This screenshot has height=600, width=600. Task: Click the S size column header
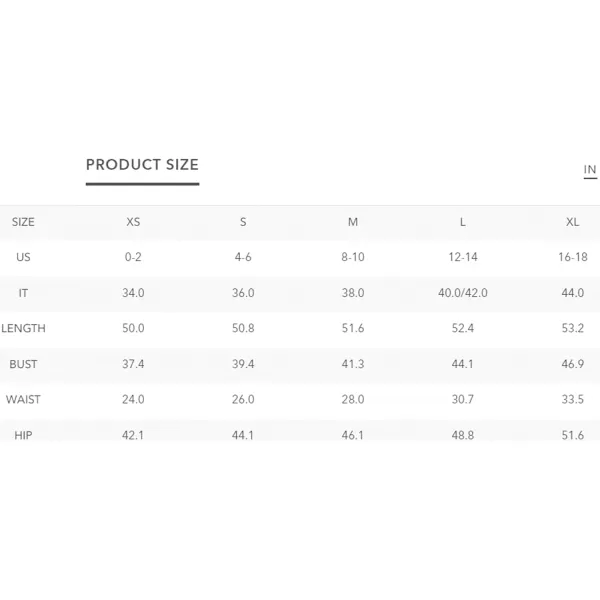243,222
